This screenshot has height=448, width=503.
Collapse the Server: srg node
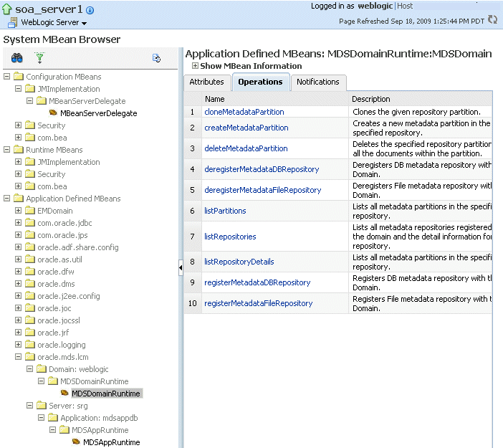point(30,405)
